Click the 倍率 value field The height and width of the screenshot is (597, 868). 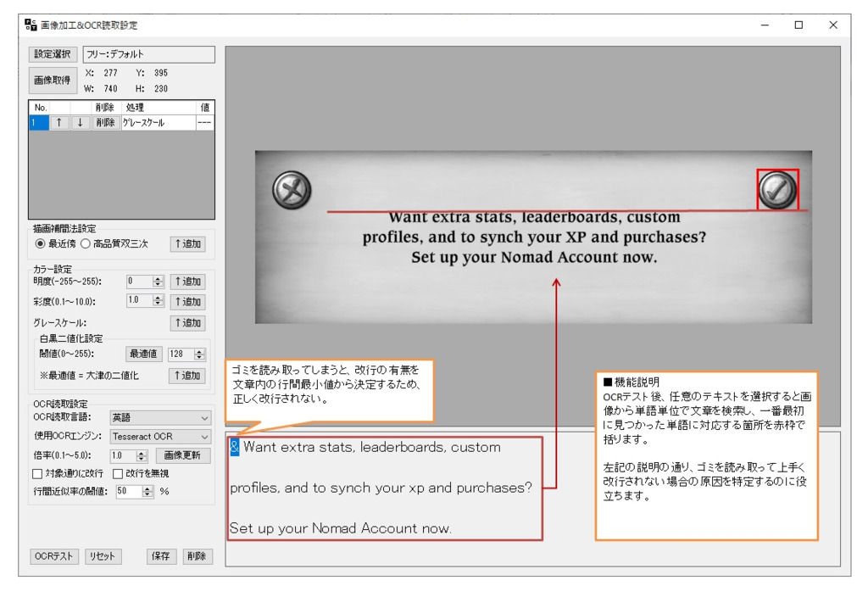124,455
